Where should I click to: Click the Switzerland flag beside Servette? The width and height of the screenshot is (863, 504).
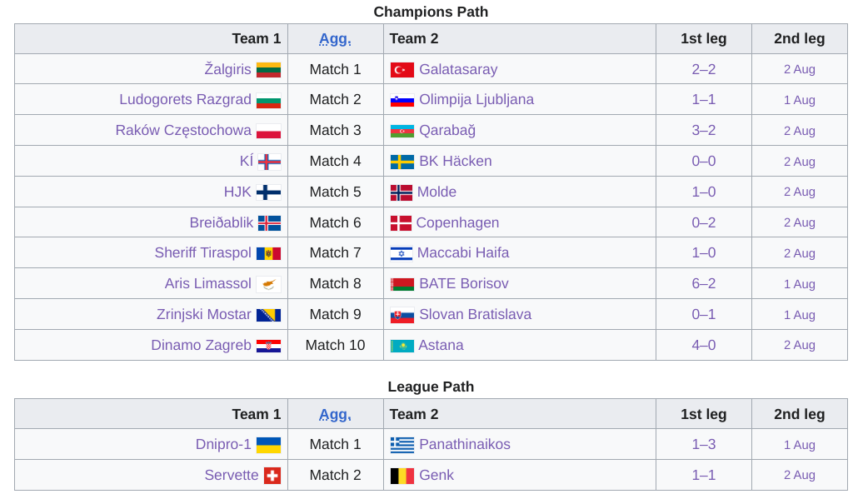click(x=272, y=476)
